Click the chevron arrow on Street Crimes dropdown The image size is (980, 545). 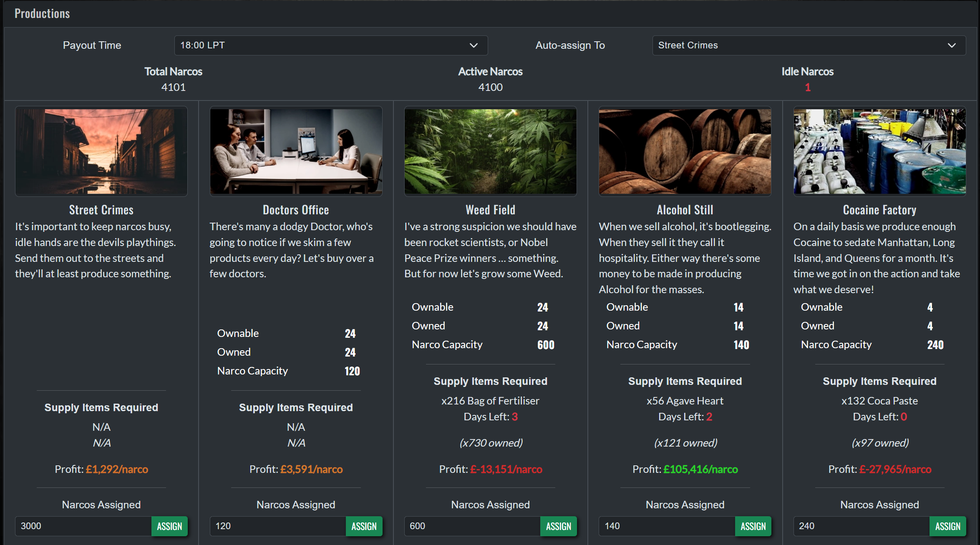(952, 45)
